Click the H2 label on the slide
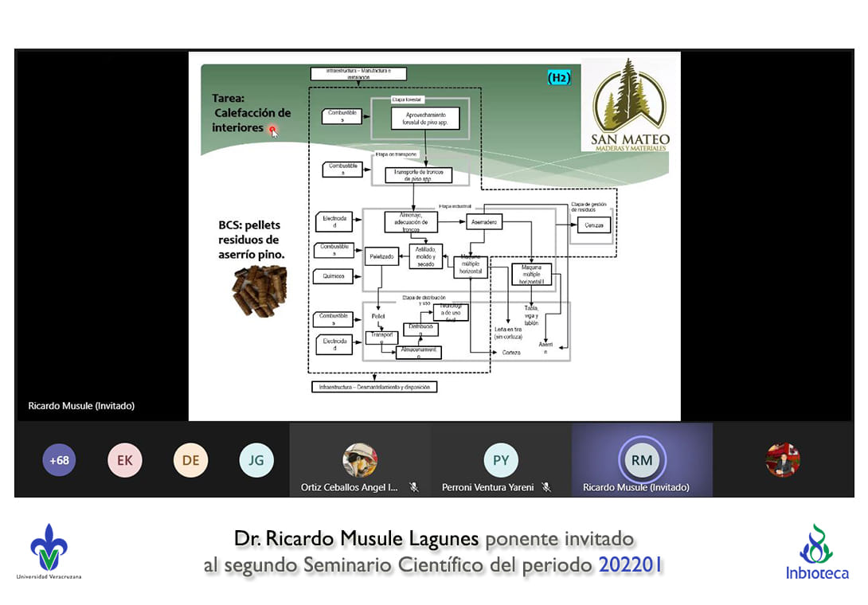Image resolution: width=868 pixels, height=605 pixels. click(x=559, y=77)
